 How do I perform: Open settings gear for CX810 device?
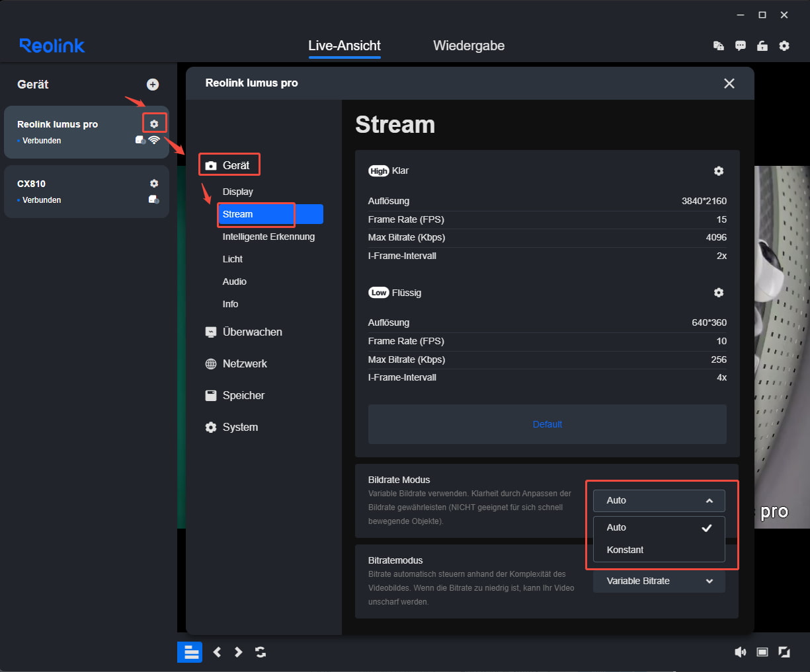(154, 183)
